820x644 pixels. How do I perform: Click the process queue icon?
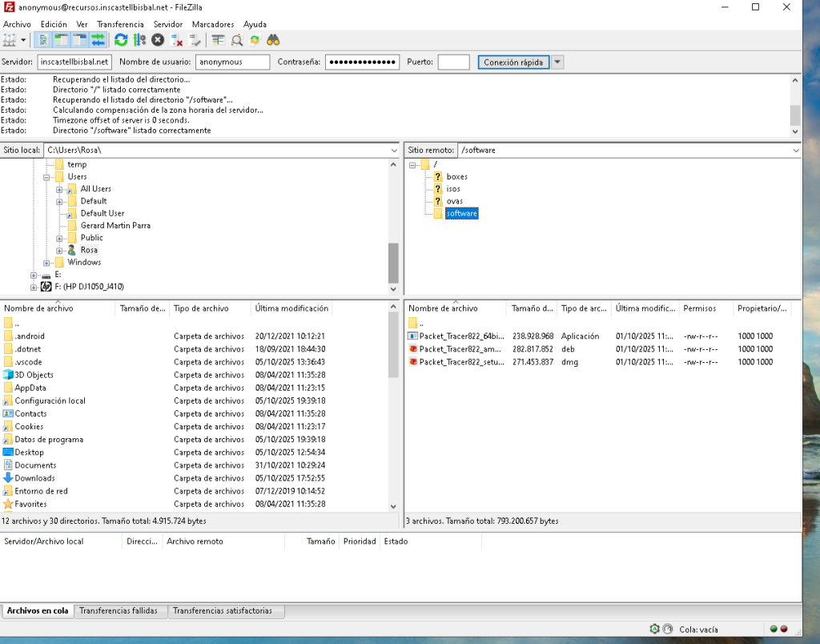[x=139, y=39]
